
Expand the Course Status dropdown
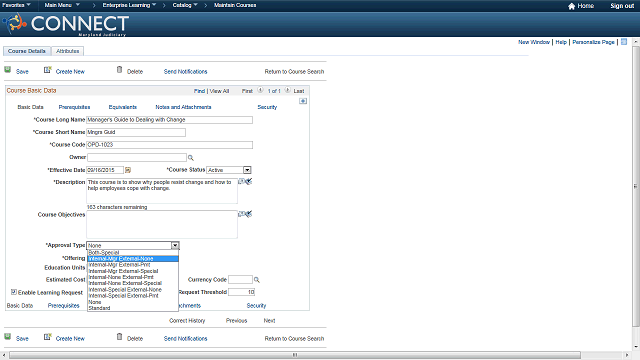point(247,170)
